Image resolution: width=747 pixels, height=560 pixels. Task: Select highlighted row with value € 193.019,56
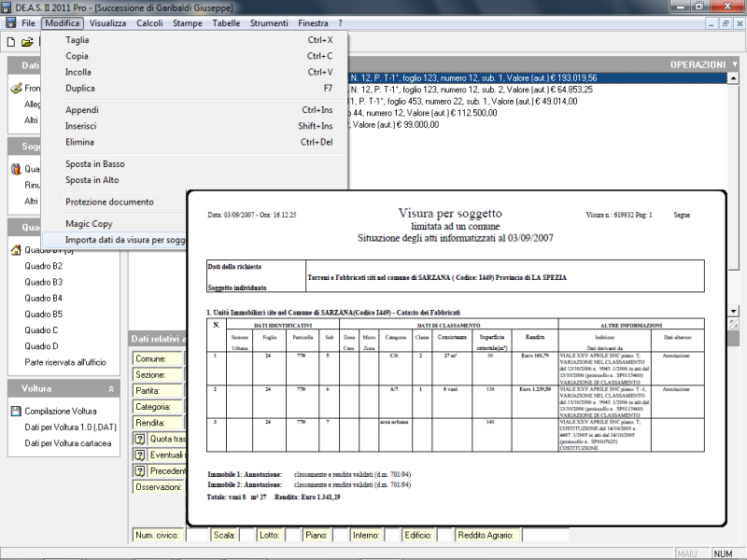point(538,78)
